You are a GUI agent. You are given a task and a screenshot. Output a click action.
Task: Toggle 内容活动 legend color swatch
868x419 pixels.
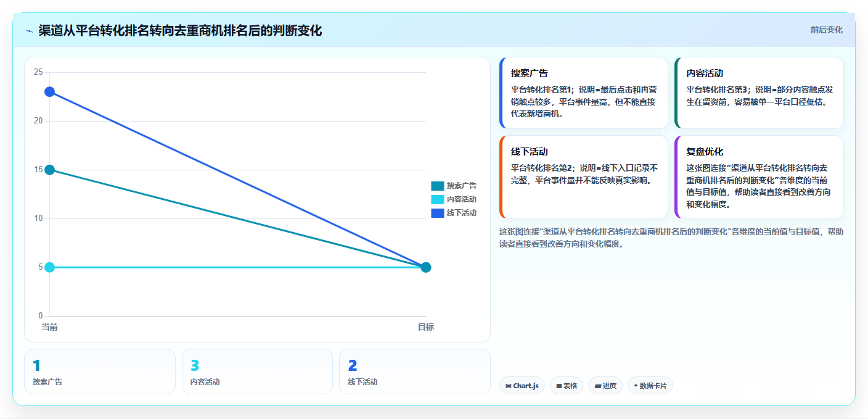(x=437, y=199)
